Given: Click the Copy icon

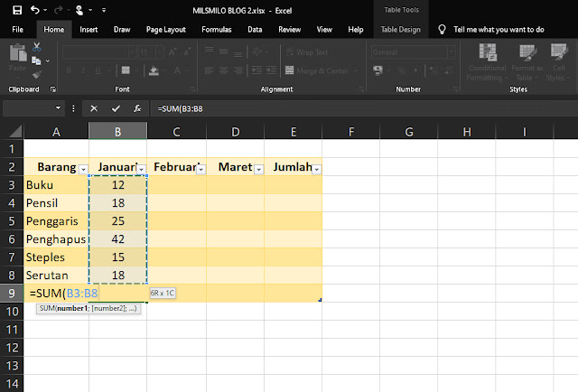Looking at the screenshot, I should 36,61.
